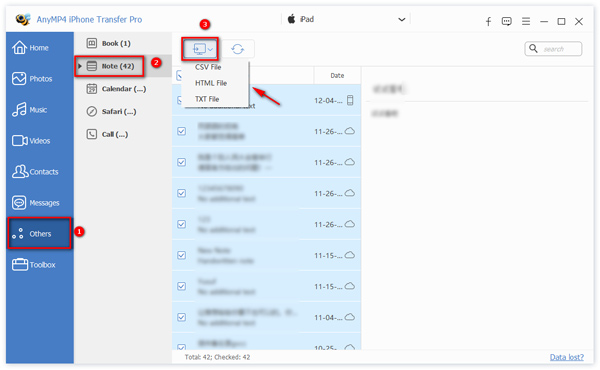
Task: Select Note (42) in the sub-list
Action: (111, 66)
